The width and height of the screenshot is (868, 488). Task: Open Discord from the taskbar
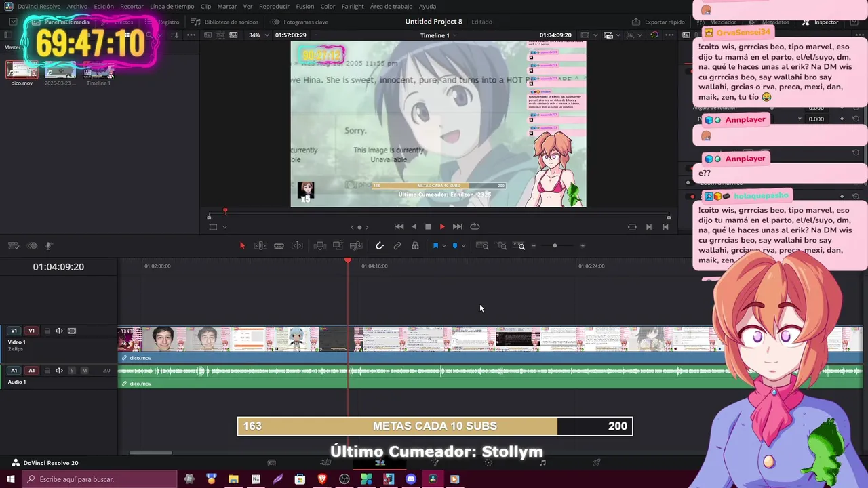pyautogui.click(x=410, y=479)
